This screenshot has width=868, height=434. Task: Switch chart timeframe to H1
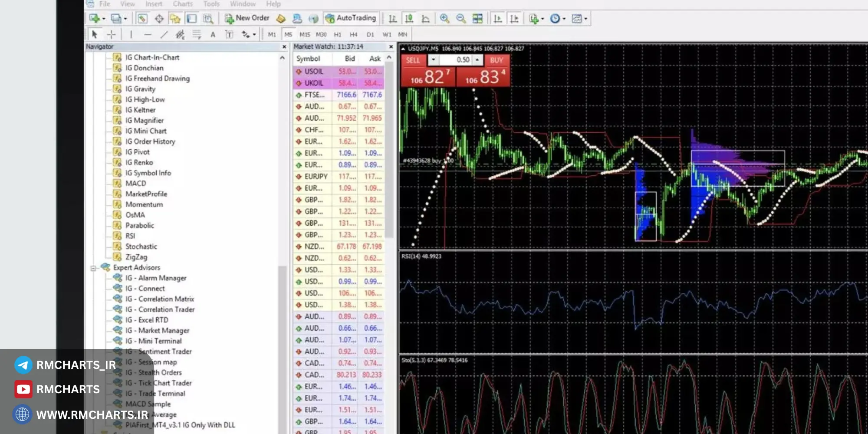point(337,35)
